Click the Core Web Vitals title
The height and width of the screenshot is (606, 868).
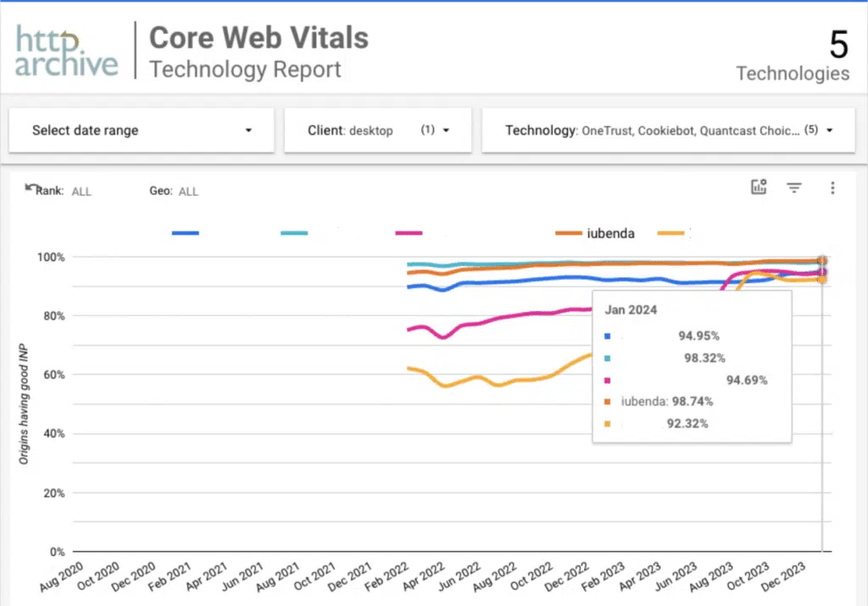tap(259, 37)
